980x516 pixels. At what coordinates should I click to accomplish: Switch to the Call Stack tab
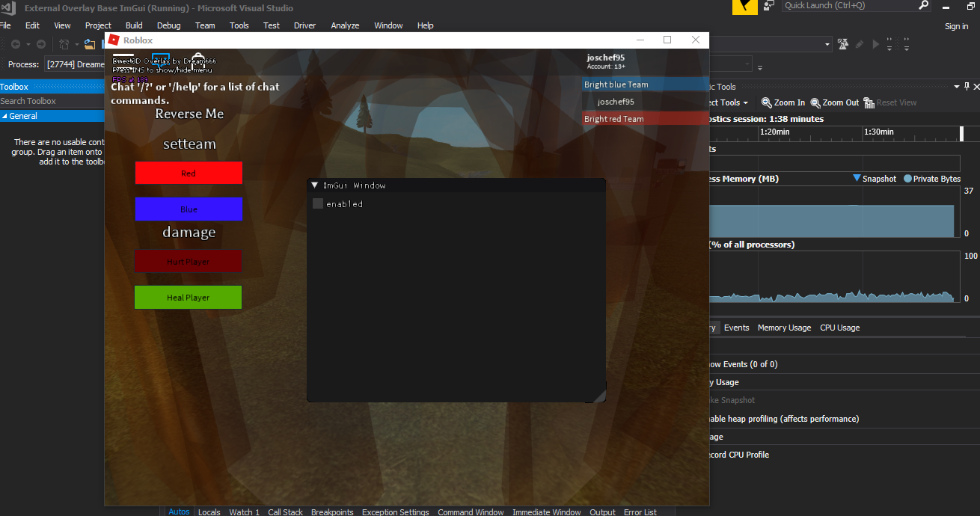[285, 512]
